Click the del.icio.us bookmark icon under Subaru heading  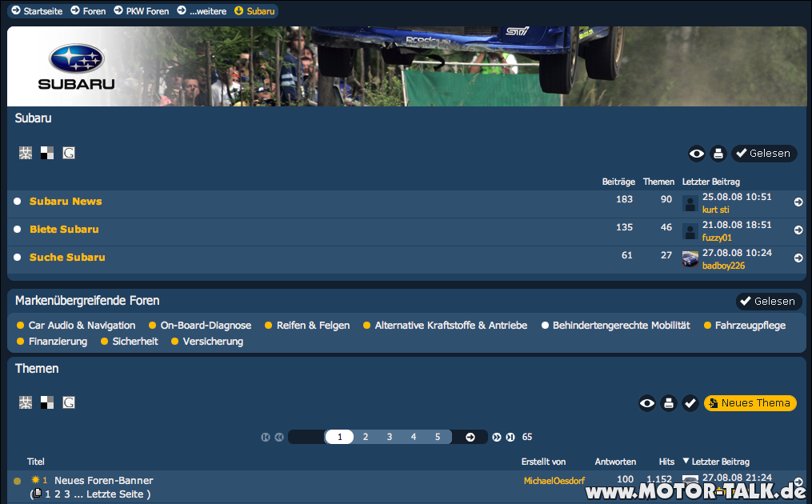[47, 153]
